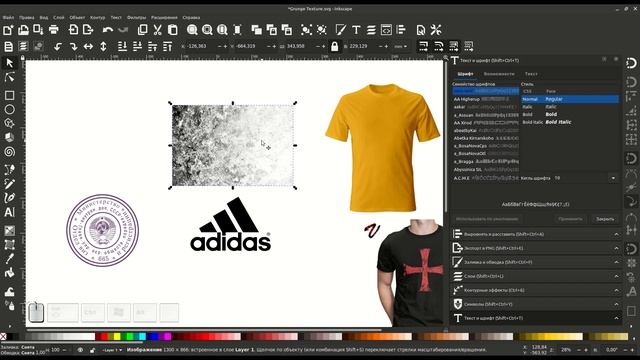The image size is (640, 360).
Task: Select the Rectangle tool
Action: (x=9, y=96)
